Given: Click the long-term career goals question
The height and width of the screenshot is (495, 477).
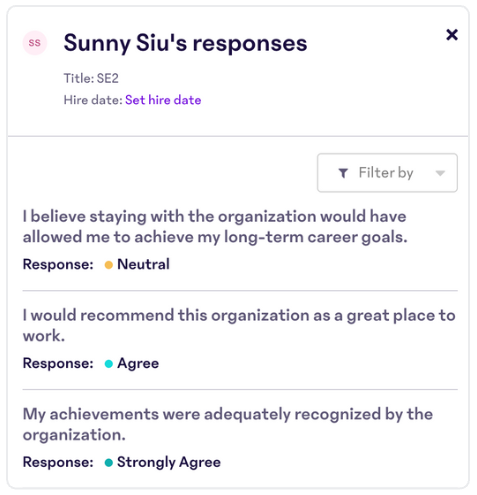Looking at the screenshot, I should tap(215, 227).
